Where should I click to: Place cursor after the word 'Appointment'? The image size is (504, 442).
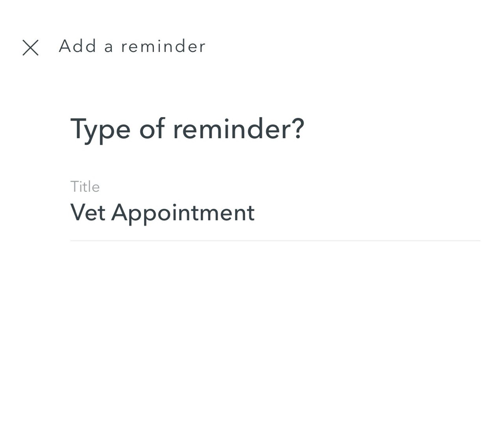click(x=256, y=213)
